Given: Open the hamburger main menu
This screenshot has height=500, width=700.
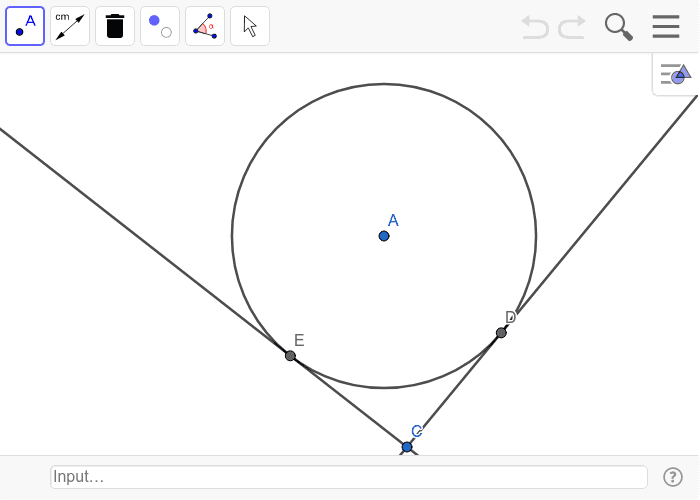Looking at the screenshot, I should tap(666, 27).
